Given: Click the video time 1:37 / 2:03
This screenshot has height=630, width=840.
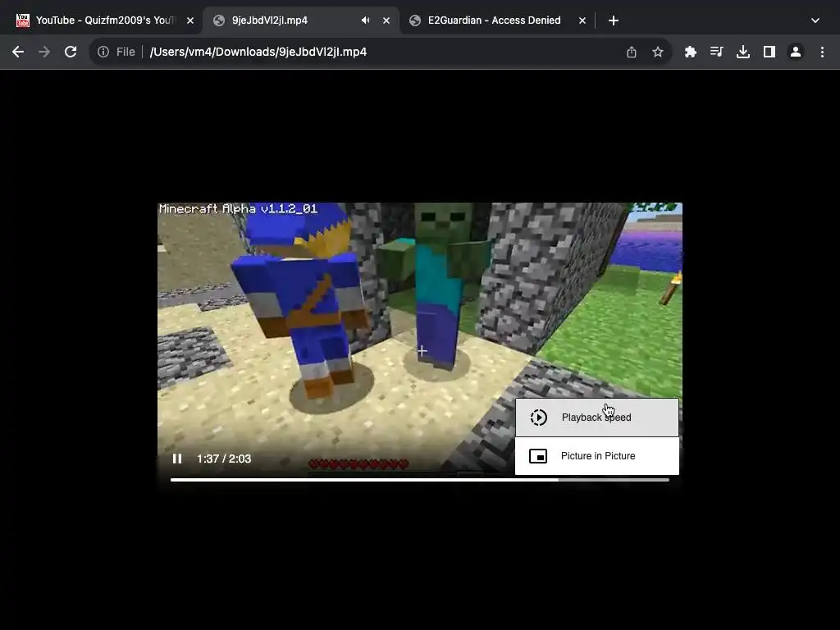Looking at the screenshot, I should 224,459.
